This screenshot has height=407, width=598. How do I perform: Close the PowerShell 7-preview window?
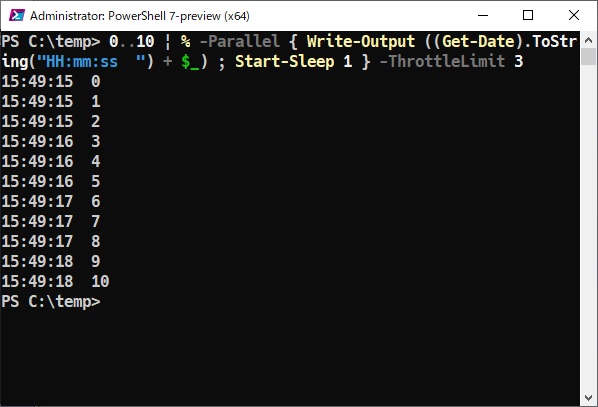(574, 16)
